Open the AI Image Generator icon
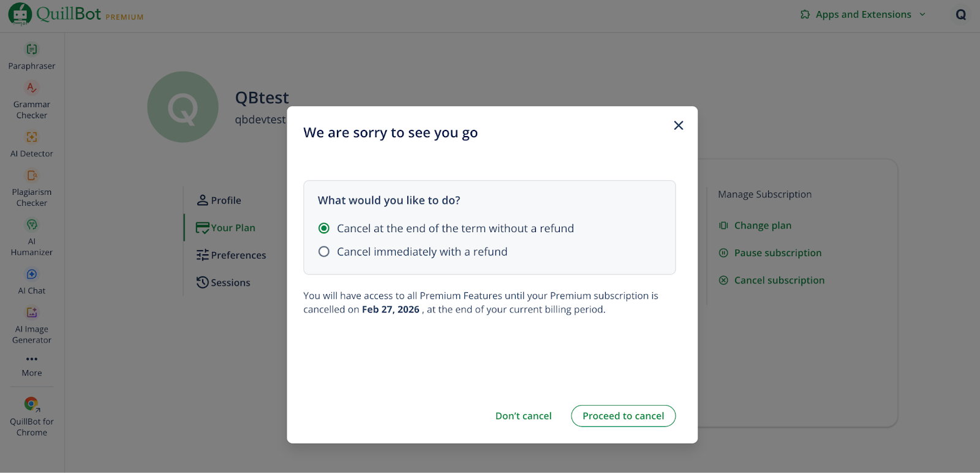Image resolution: width=980 pixels, height=473 pixels. pos(32,313)
